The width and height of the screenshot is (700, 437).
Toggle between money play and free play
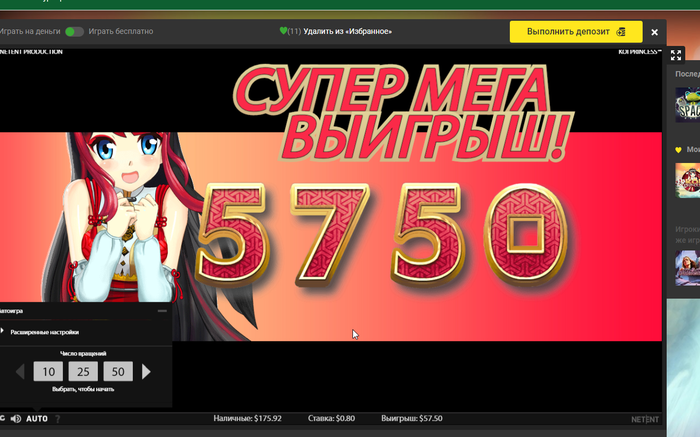pyautogui.click(x=74, y=31)
